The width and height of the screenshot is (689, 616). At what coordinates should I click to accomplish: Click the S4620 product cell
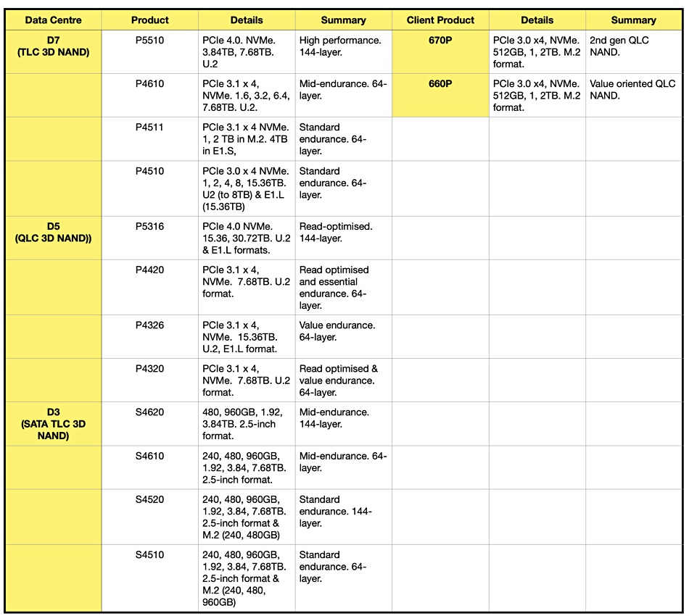click(x=150, y=424)
